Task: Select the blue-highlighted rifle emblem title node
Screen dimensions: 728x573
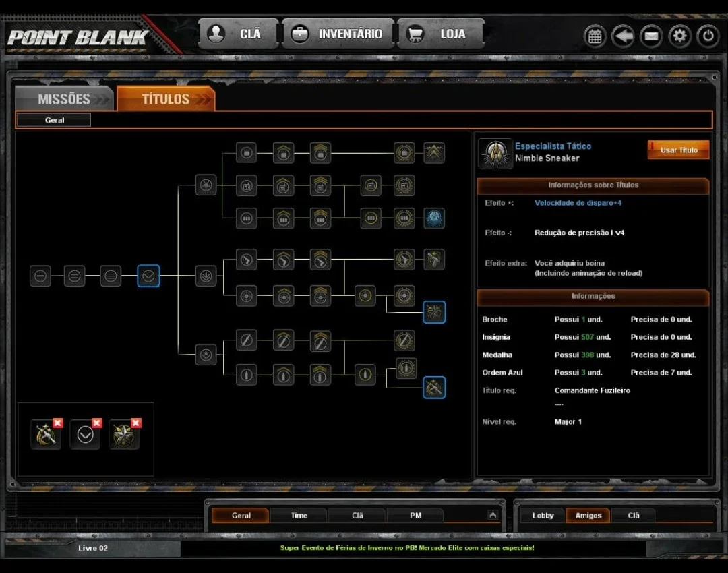Action: [x=434, y=388]
